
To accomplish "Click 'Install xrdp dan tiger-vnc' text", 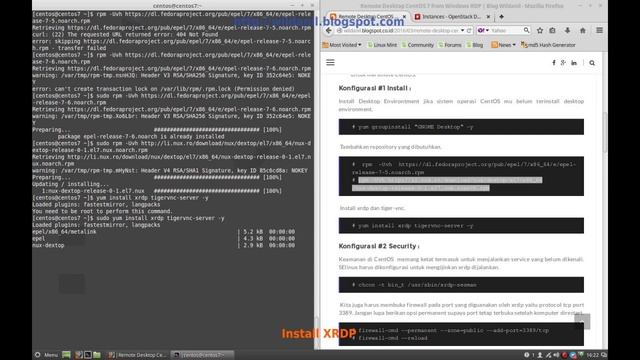I will pyautogui.click(x=372, y=208).
